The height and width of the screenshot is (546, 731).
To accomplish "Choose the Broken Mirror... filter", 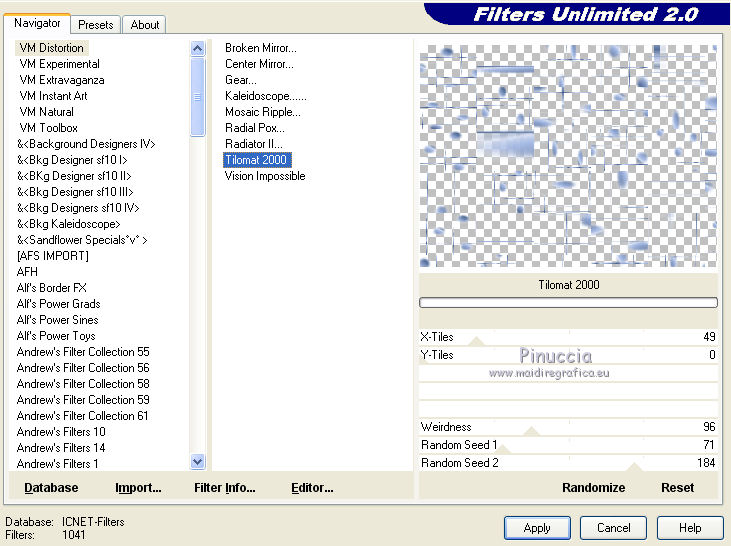I will coord(261,48).
